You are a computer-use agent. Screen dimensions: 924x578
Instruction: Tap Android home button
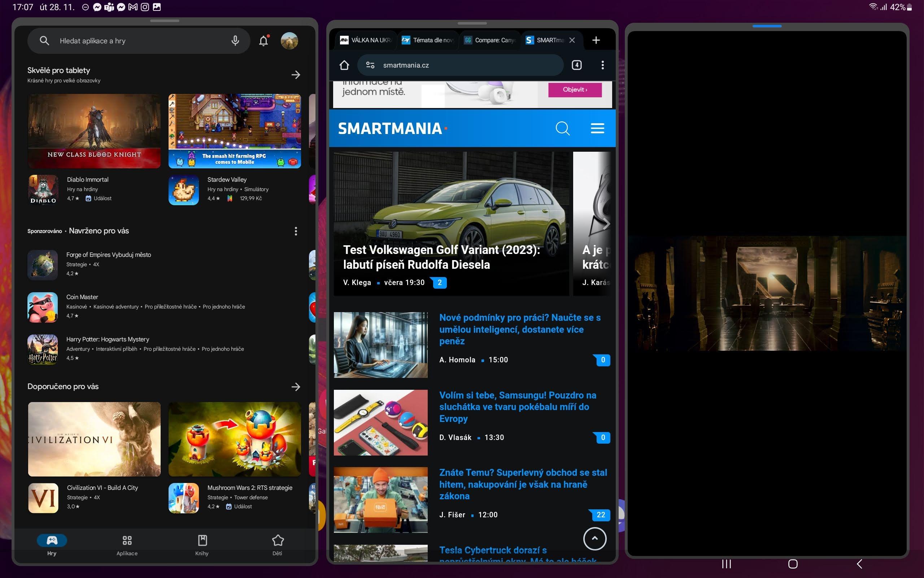793,564
